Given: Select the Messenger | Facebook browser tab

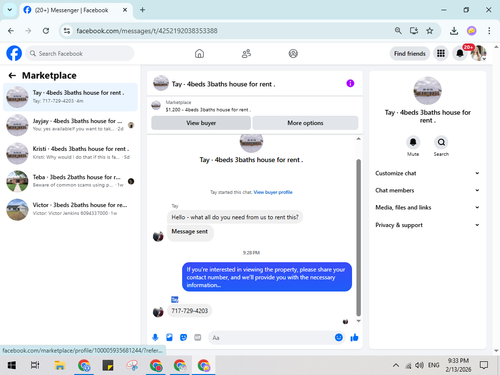Looking at the screenshot, I should [76, 10].
